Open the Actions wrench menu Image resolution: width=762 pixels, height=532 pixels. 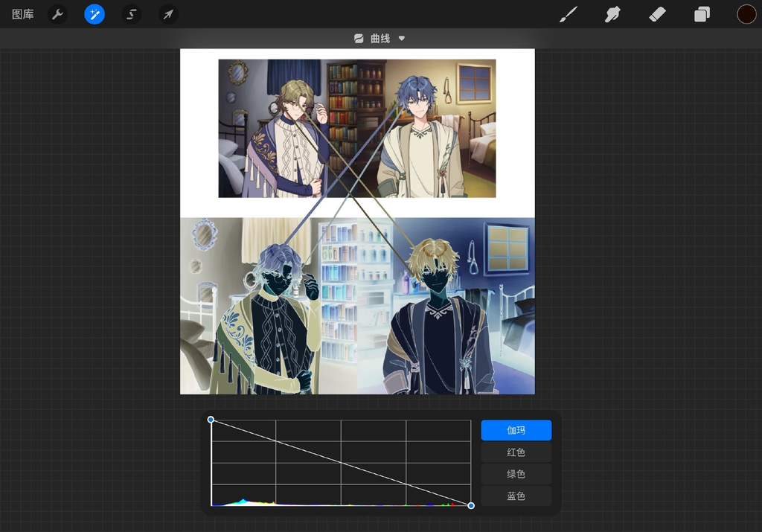pos(57,14)
